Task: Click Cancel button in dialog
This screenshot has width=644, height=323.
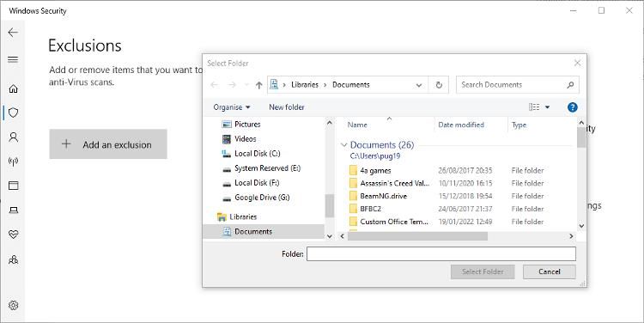Action: tap(550, 271)
